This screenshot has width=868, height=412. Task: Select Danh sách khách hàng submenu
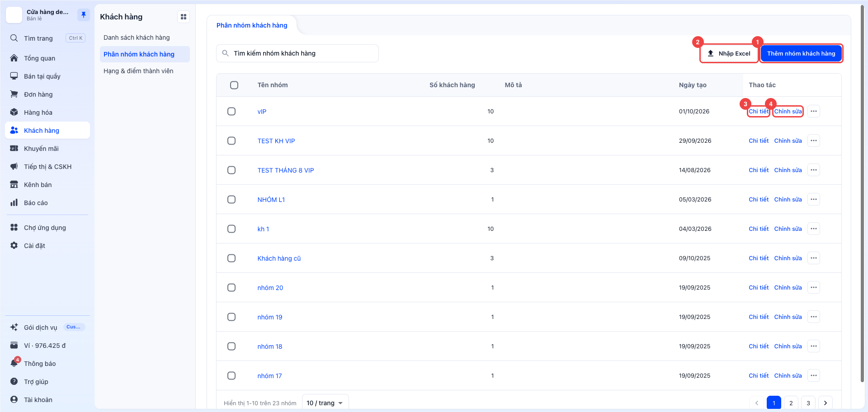pos(145,37)
